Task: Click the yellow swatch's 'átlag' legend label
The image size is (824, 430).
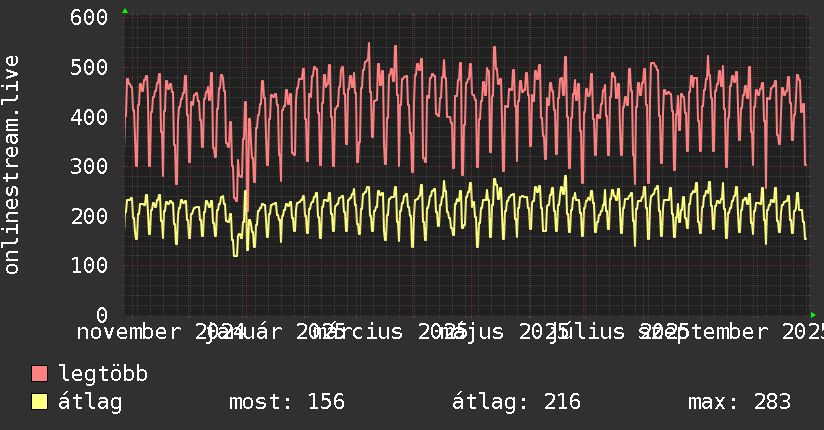Action: point(90,402)
